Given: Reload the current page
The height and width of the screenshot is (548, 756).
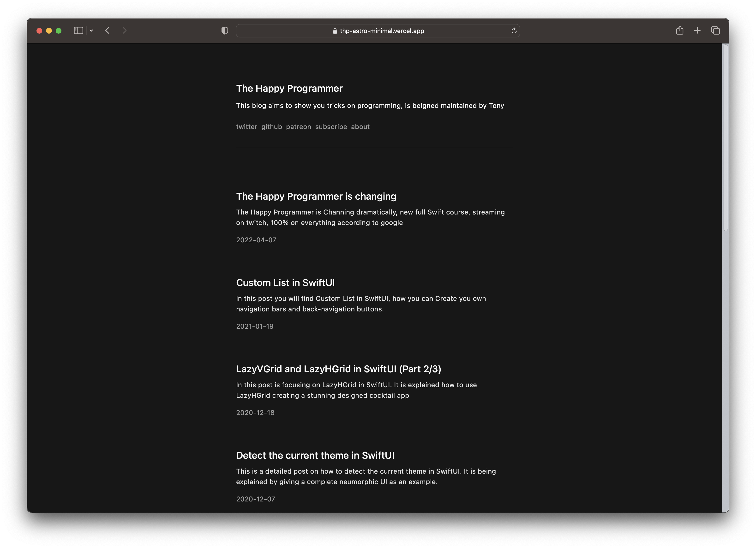Looking at the screenshot, I should pos(514,31).
